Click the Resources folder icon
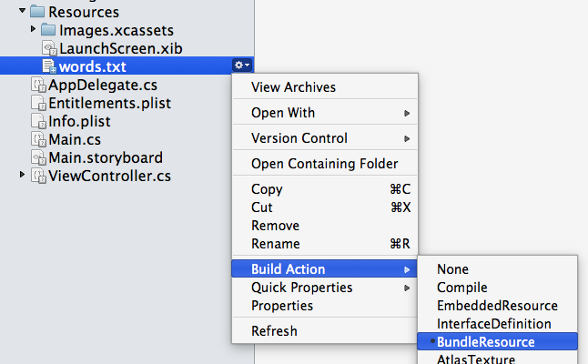Screen dimensions: 588x364 click(37, 12)
